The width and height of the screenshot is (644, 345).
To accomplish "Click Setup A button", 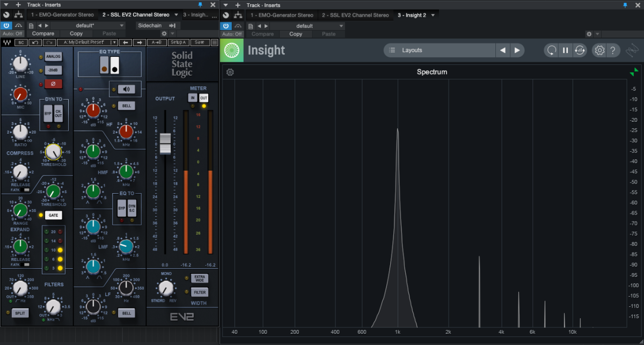I will click(x=178, y=42).
